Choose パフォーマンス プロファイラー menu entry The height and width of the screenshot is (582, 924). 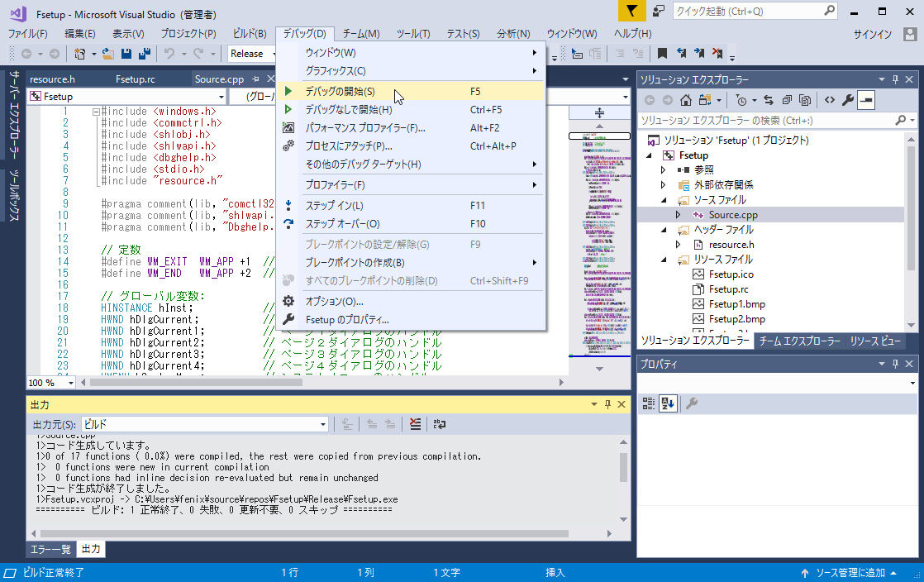(x=411, y=128)
